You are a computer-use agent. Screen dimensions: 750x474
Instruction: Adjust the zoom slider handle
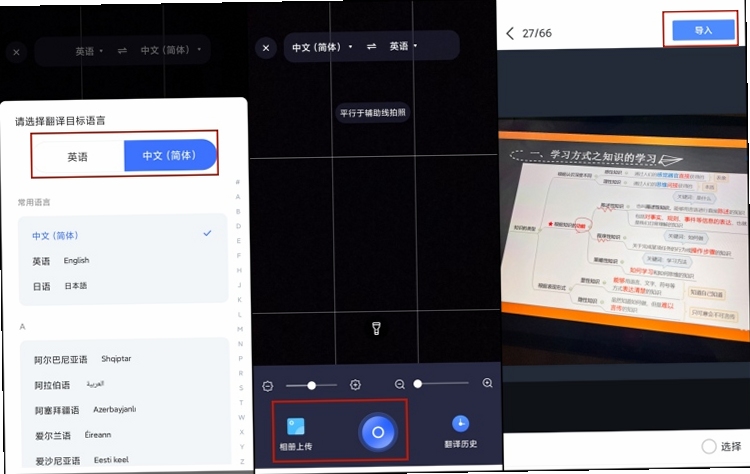click(418, 384)
